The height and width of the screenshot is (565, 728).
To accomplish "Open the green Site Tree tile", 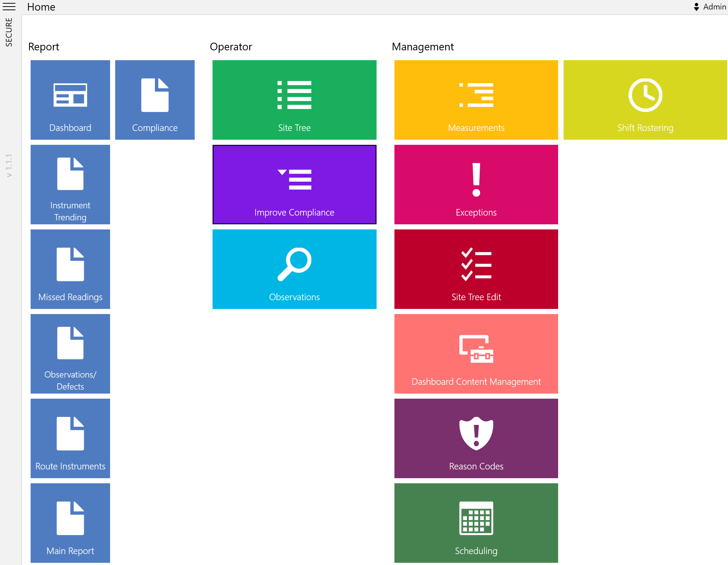I will point(295,100).
